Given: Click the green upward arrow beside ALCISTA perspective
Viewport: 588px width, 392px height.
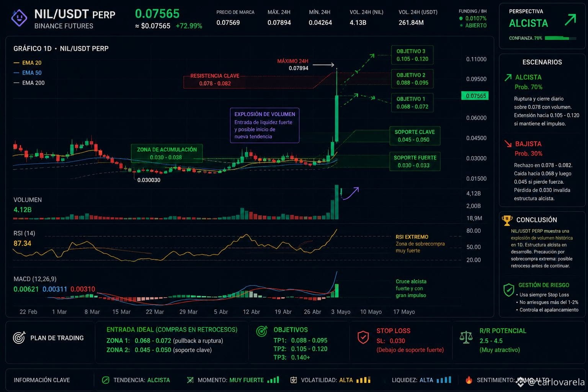Looking at the screenshot, I should point(570,20).
